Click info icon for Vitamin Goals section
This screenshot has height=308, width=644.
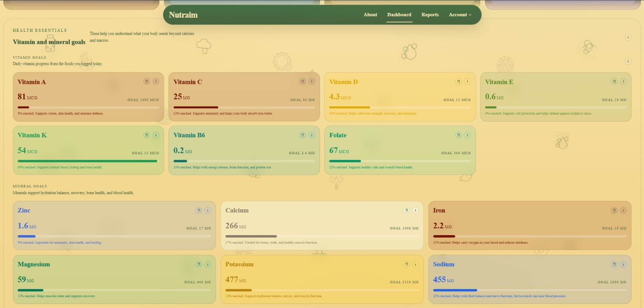point(628,61)
